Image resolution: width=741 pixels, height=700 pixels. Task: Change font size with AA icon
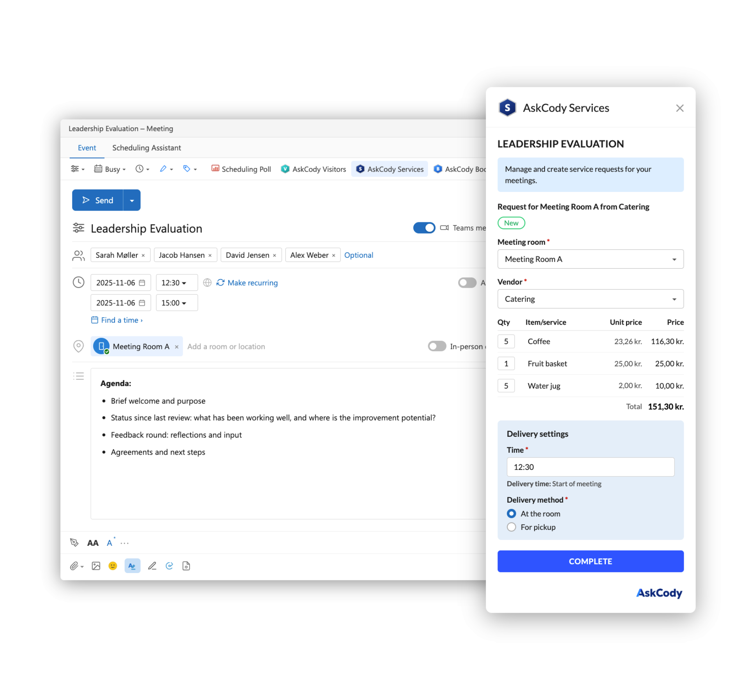(93, 543)
